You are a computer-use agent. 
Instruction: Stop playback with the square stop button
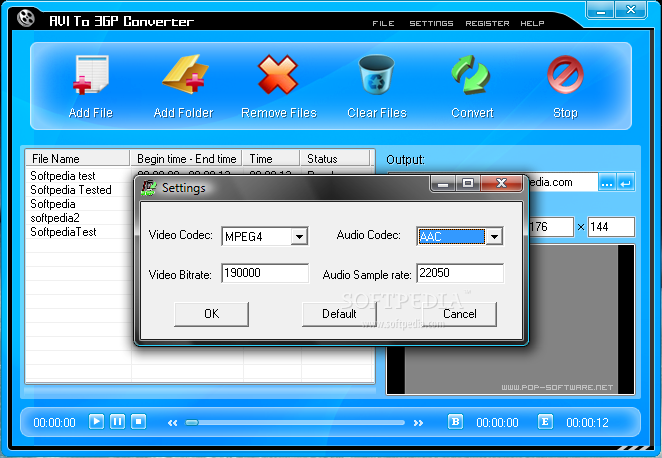tap(138, 421)
